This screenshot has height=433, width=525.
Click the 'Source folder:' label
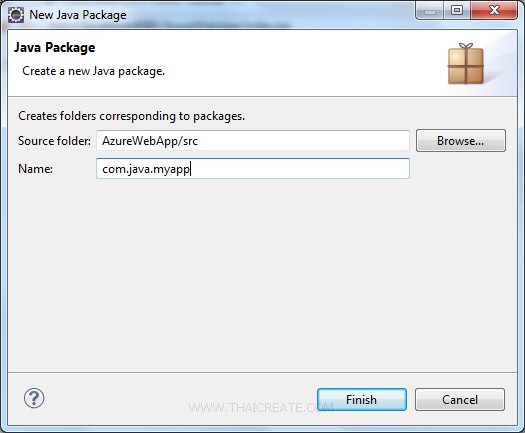[54, 141]
